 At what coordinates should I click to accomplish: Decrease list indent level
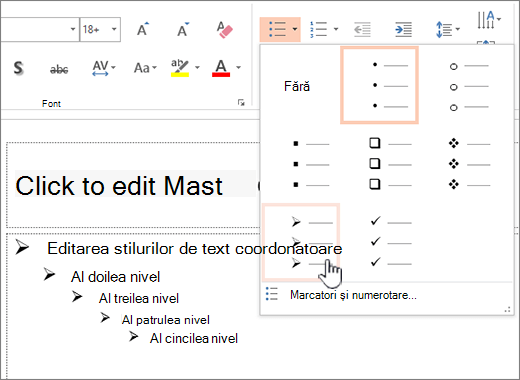(x=362, y=29)
